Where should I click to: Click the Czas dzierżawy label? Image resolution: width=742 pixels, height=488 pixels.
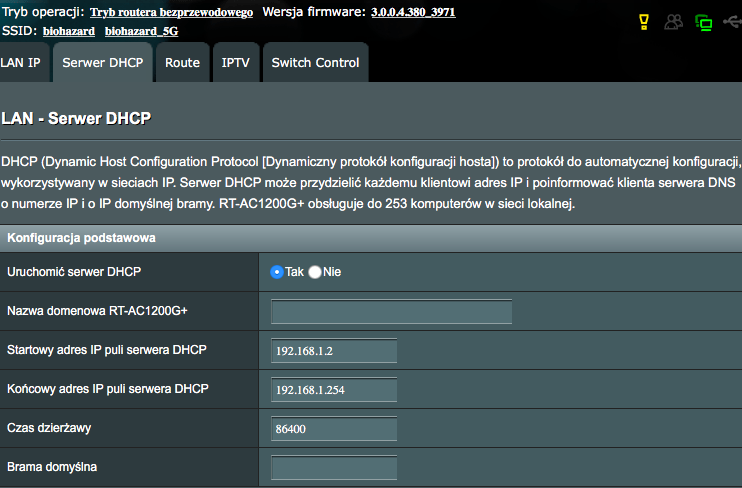pos(49,428)
